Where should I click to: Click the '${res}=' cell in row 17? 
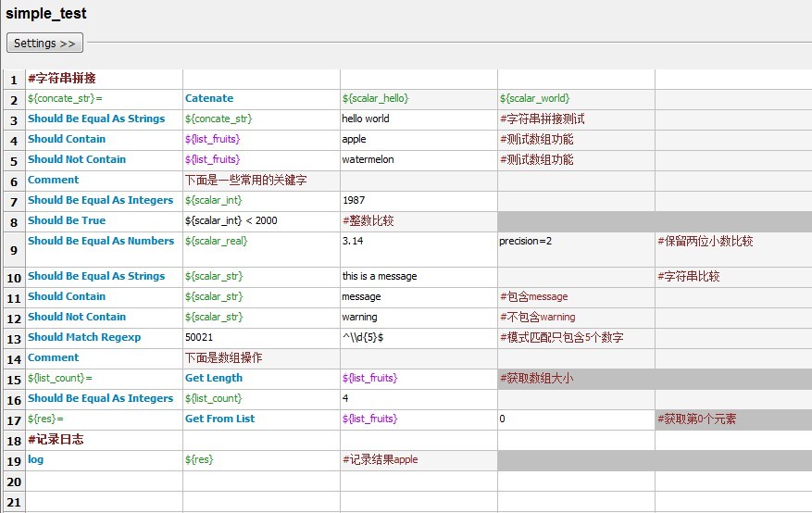pos(104,419)
